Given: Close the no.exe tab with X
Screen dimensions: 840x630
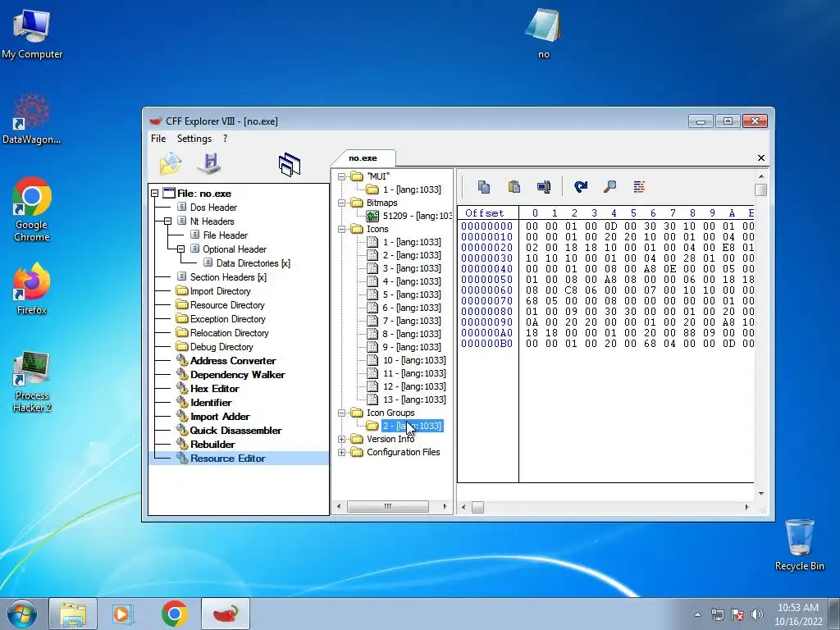Looking at the screenshot, I should pos(760,157).
